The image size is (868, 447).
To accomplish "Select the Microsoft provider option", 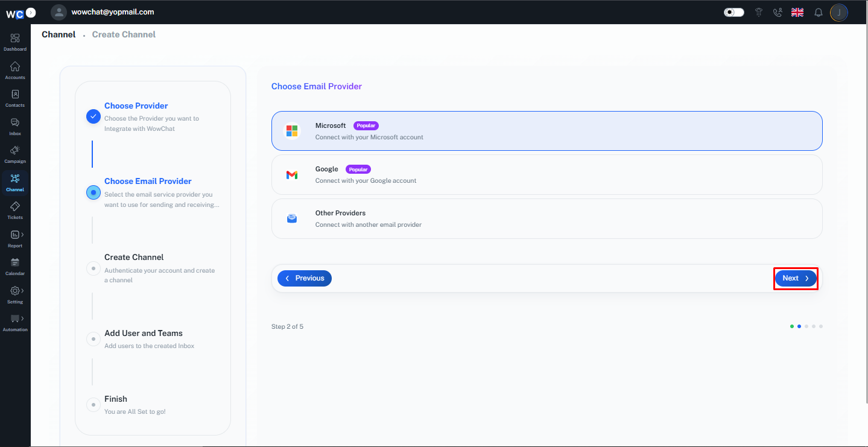I will (x=547, y=131).
